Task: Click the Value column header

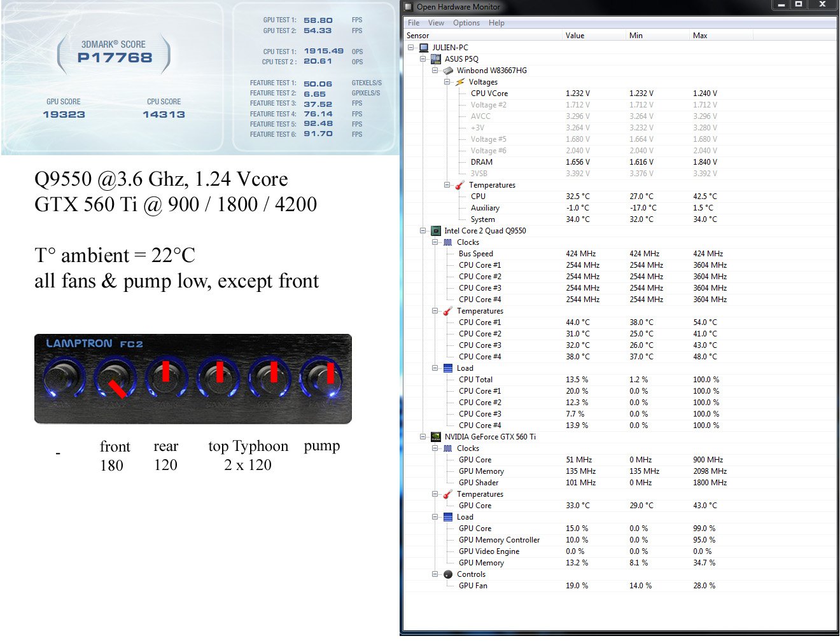Action: pos(594,36)
